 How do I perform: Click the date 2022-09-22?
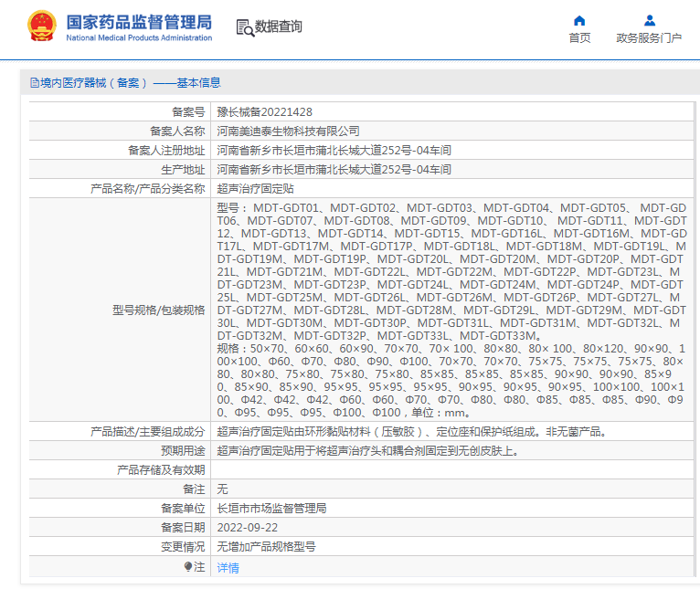click(248, 528)
